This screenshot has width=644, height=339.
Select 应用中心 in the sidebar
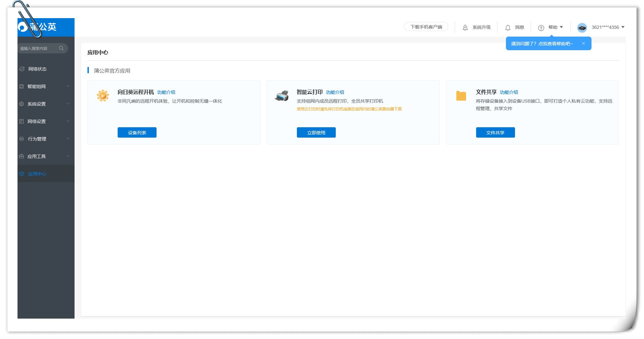click(x=37, y=174)
